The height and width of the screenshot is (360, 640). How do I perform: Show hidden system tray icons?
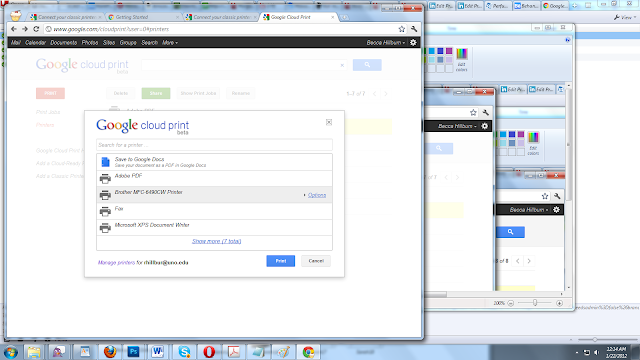tap(577, 352)
